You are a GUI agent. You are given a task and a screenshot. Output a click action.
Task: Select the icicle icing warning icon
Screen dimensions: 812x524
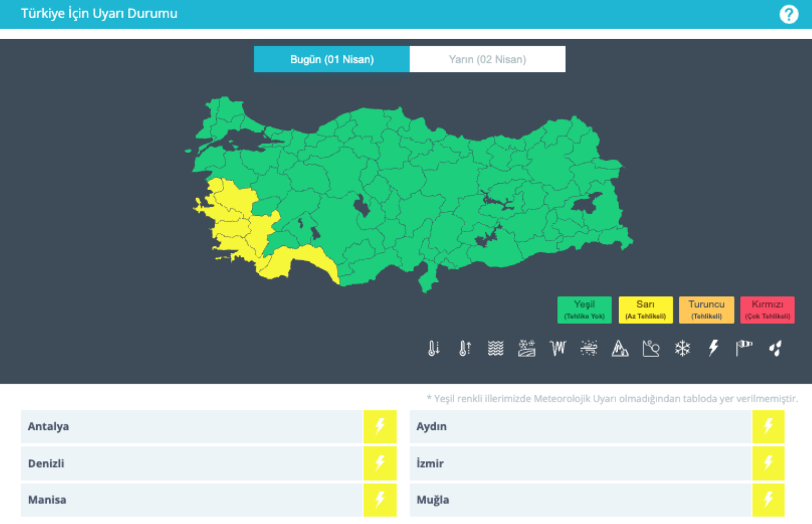pyautogui.click(x=557, y=348)
